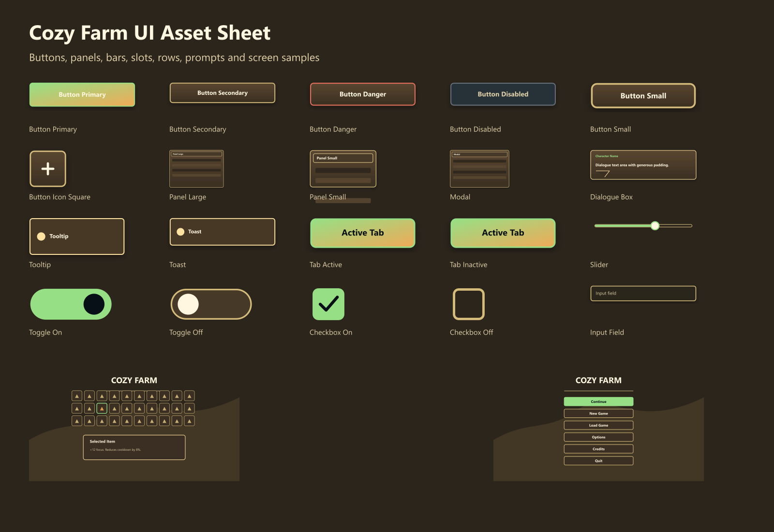
Task: Choose New Game in the menu
Action: pyautogui.click(x=598, y=414)
